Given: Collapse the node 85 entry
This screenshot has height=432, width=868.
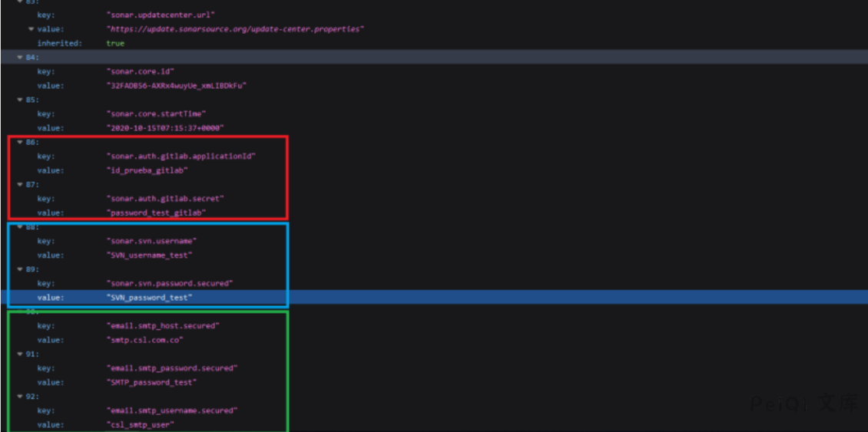Looking at the screenshot, I should coord(21,100).
